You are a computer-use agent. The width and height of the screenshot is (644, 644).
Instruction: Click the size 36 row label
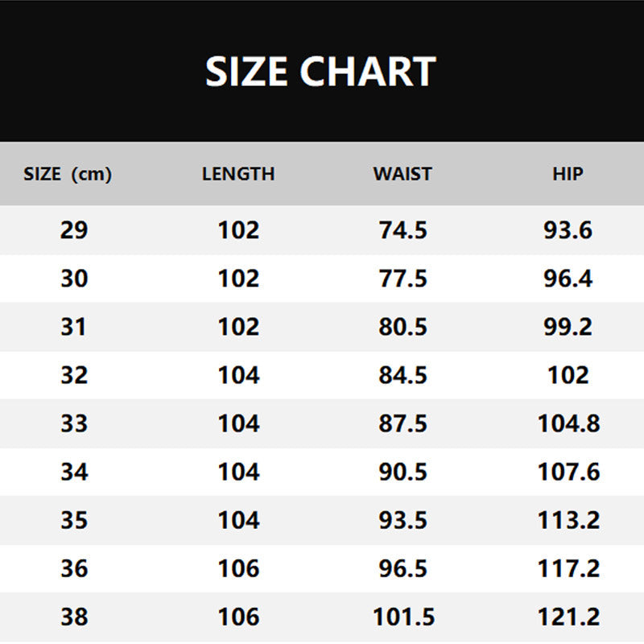pyautogui.click(x=74, y=568)
